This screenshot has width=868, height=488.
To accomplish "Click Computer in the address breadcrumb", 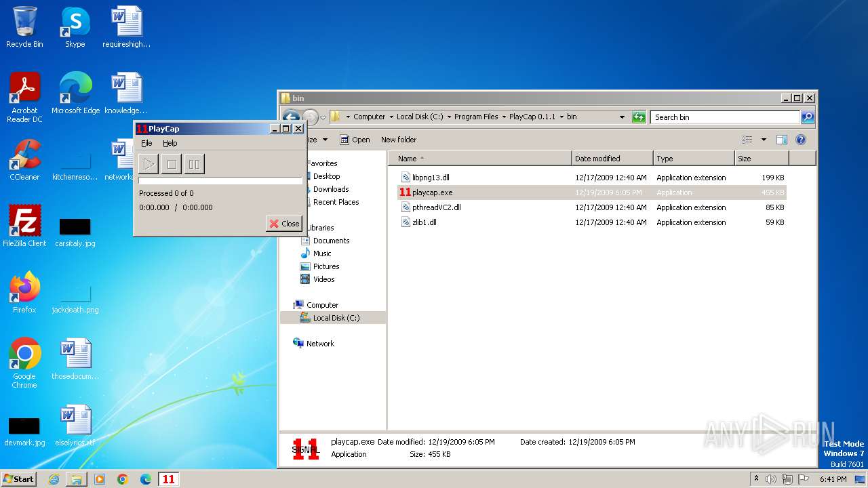I will 370,117.
